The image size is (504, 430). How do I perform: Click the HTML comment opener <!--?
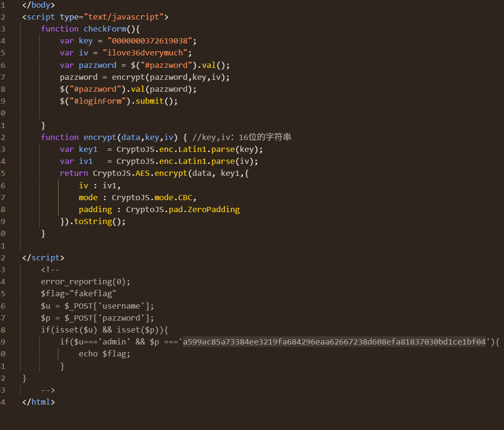click(50, 270)
